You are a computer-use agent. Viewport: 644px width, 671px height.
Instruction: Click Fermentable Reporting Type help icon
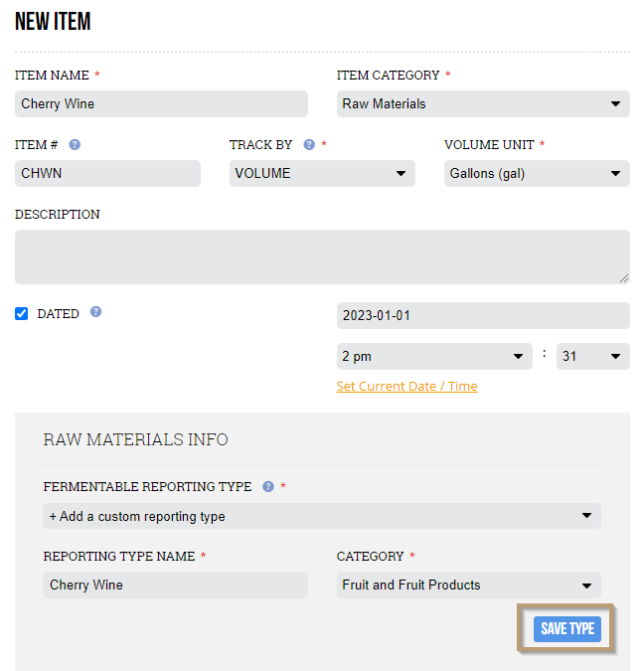point(268,486)
